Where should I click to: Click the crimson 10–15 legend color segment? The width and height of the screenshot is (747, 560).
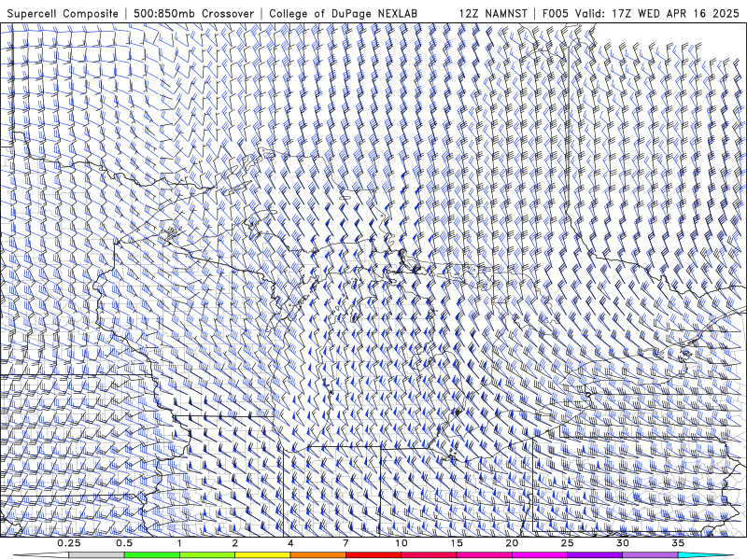(429, 555)
